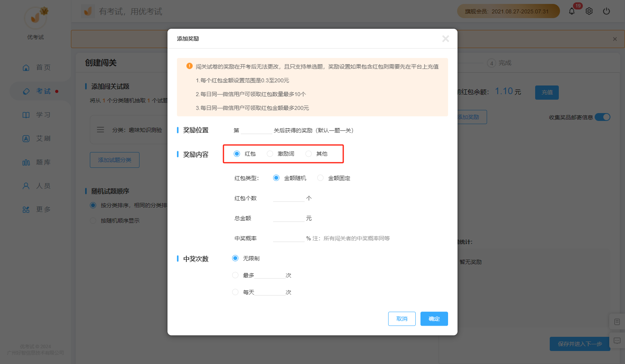Click the 1.10 元 balance amount
This screenshot has height=364, width=625.
508,91
